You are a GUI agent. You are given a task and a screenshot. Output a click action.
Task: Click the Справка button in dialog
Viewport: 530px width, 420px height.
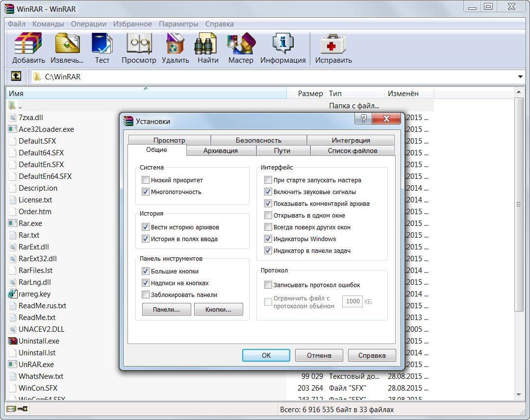pos(372,355)
